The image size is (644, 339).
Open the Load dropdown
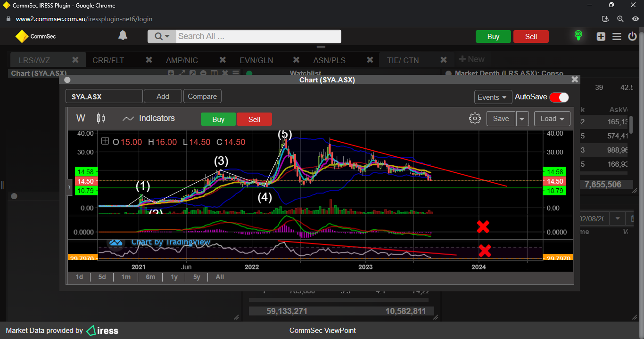click(552, 119)
